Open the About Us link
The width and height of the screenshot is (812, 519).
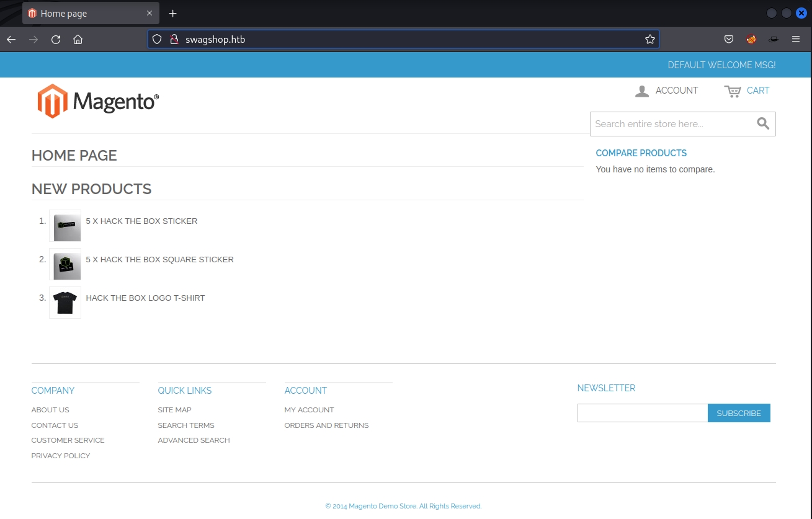point(50,410)
